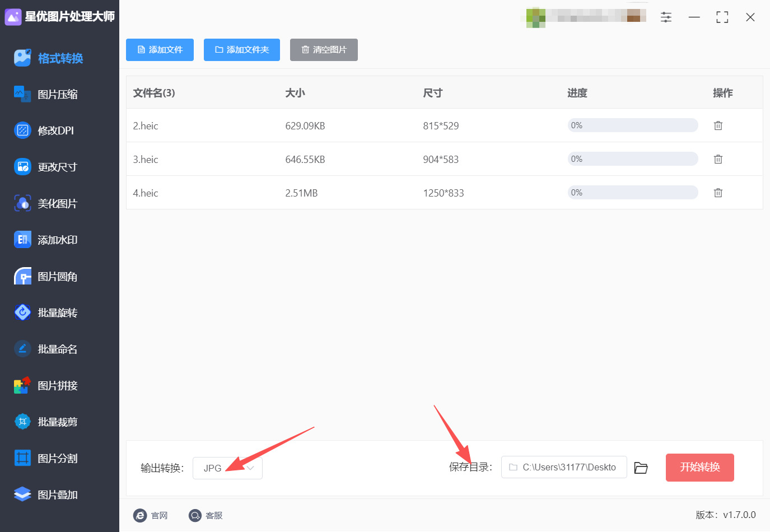Click the 更改尺寸 sidebar icon
770x532 pixels.
22,167
